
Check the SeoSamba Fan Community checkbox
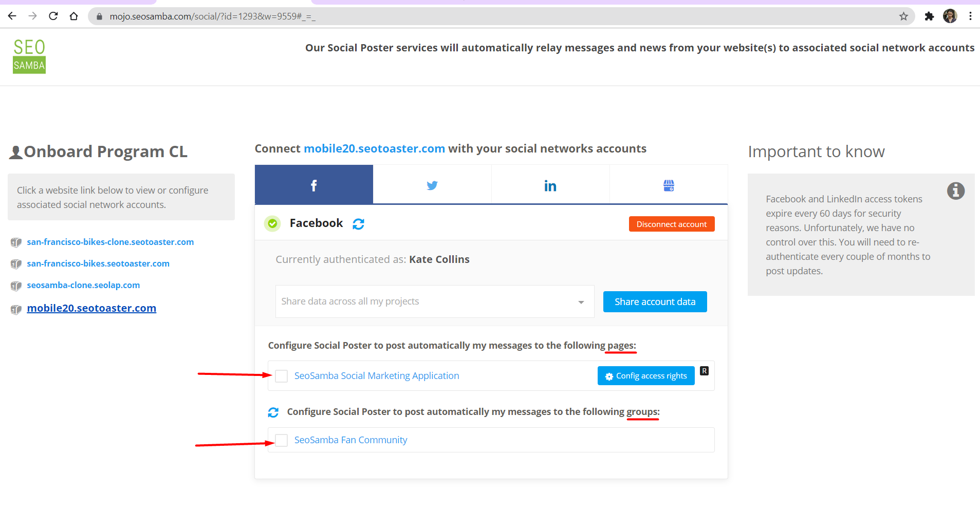[x=282, y=440]
